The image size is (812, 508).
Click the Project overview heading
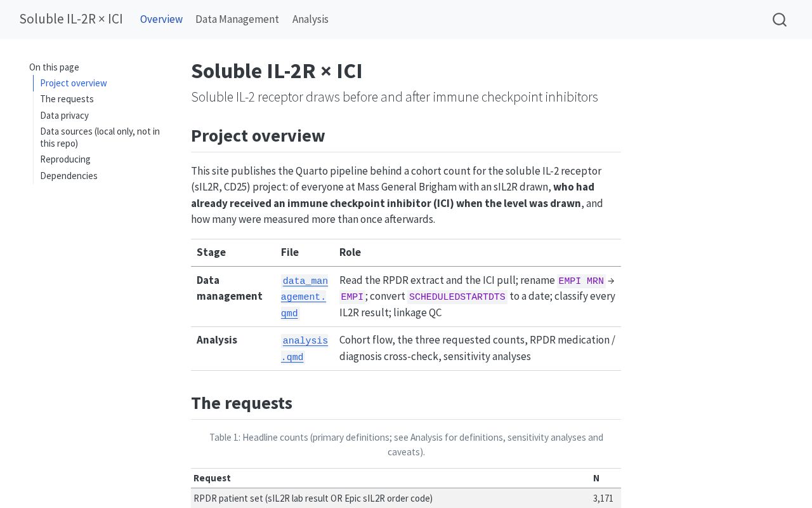(258, 136)
